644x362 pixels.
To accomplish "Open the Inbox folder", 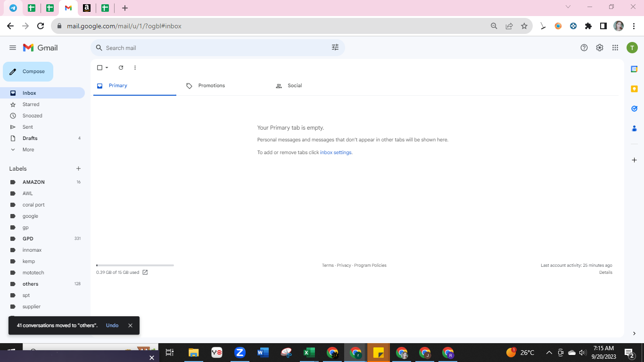I will point(42,93).
